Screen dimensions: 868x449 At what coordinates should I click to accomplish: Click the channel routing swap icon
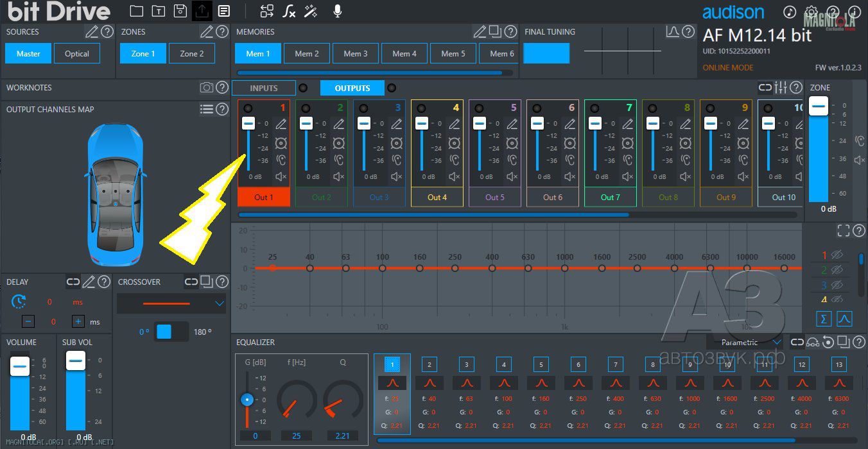(267, 11)
